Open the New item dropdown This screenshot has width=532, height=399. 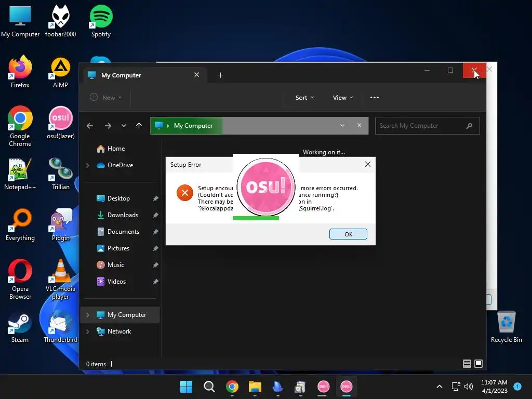105,98
